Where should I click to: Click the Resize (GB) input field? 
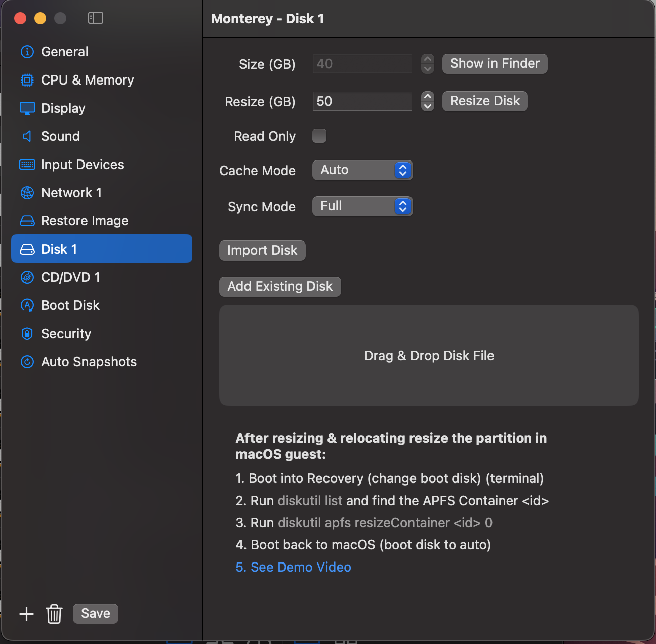point(363,101)
